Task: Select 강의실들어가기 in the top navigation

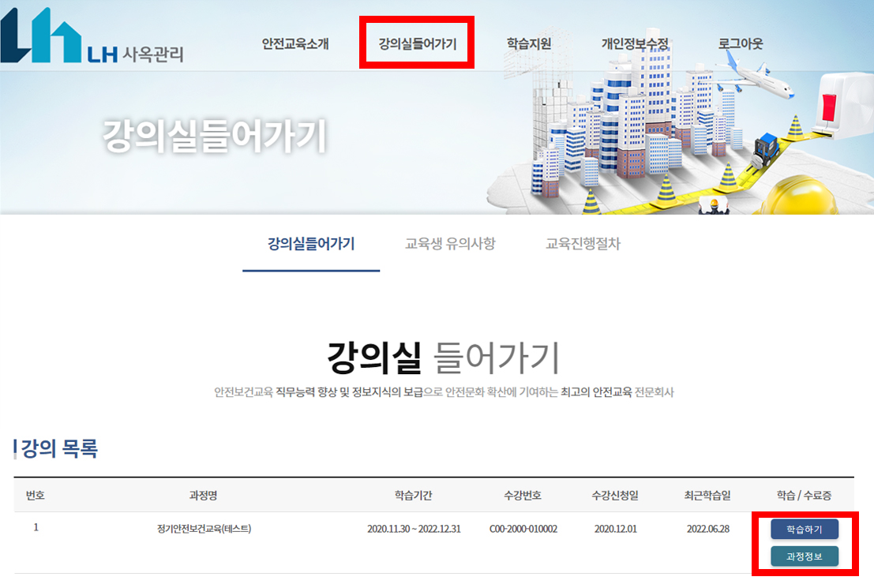Action: 417,44
